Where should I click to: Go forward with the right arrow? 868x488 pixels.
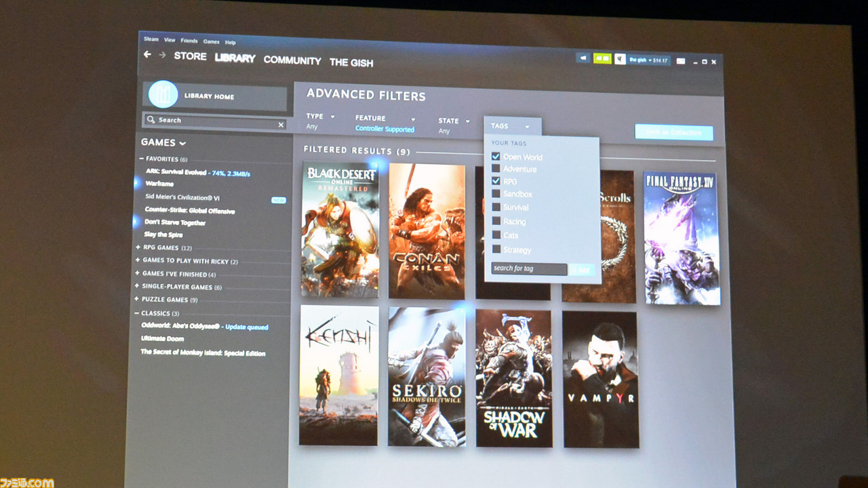(x=162, y=55)
